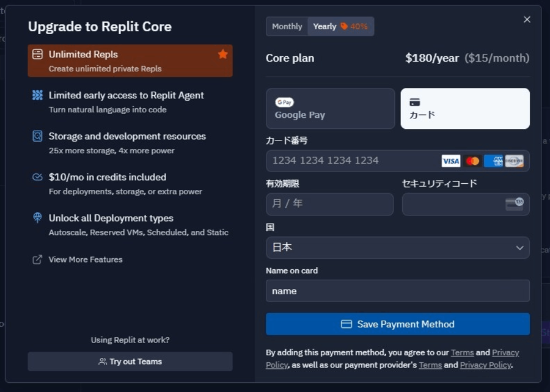
Task: Open the 国 country dropdown showing 日本
Action: (x=398, y=248)
